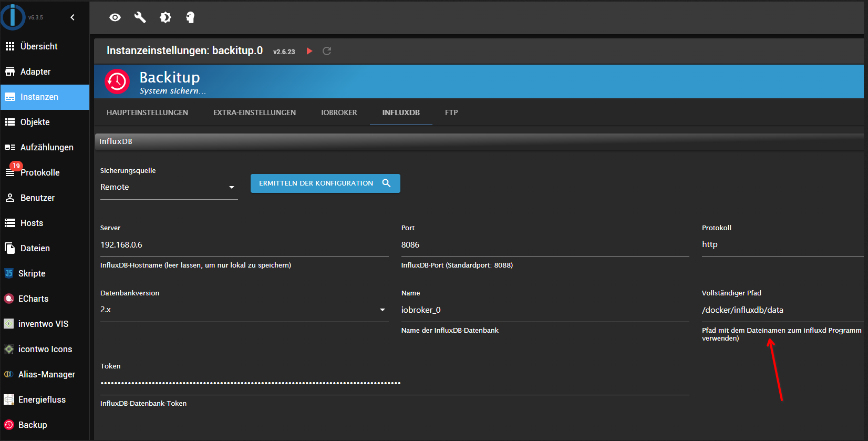Click the 'InfluxDB-Datenbank-Token' hint text

pyautogui.click(x=143, y=404)
